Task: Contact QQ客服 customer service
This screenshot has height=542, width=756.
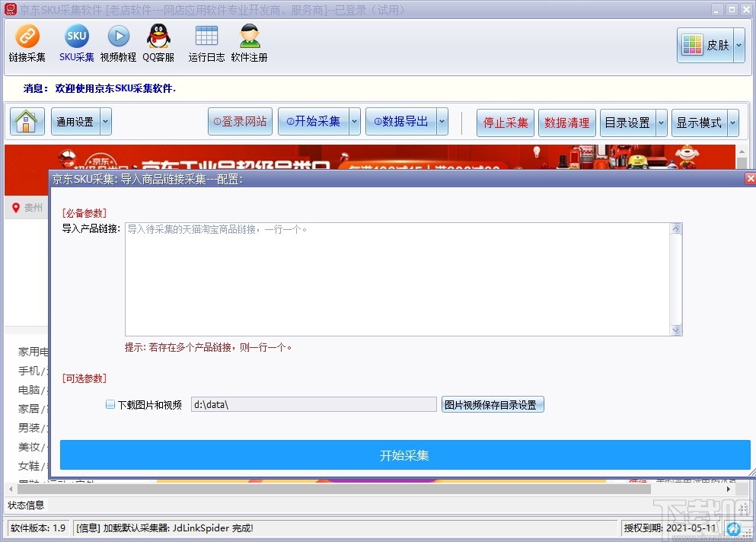Action: [158, 43]
